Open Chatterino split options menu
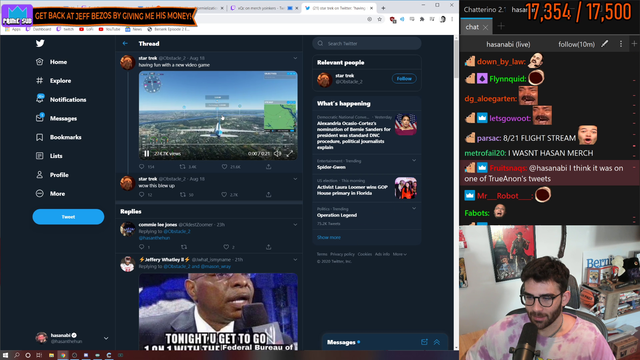The image size is (640, 360). click(x=621, y=44)
